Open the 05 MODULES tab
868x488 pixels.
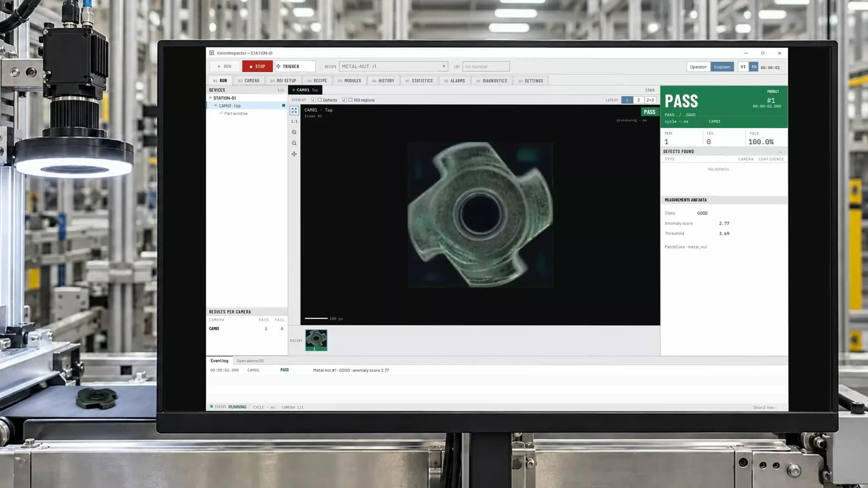point(349,81)
